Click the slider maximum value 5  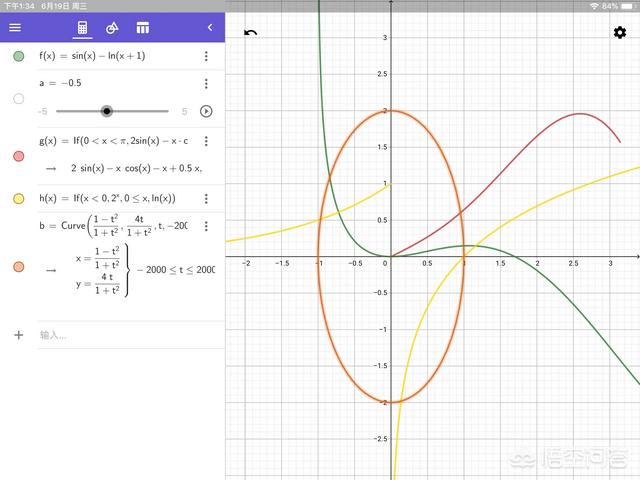tap(184, 111)
